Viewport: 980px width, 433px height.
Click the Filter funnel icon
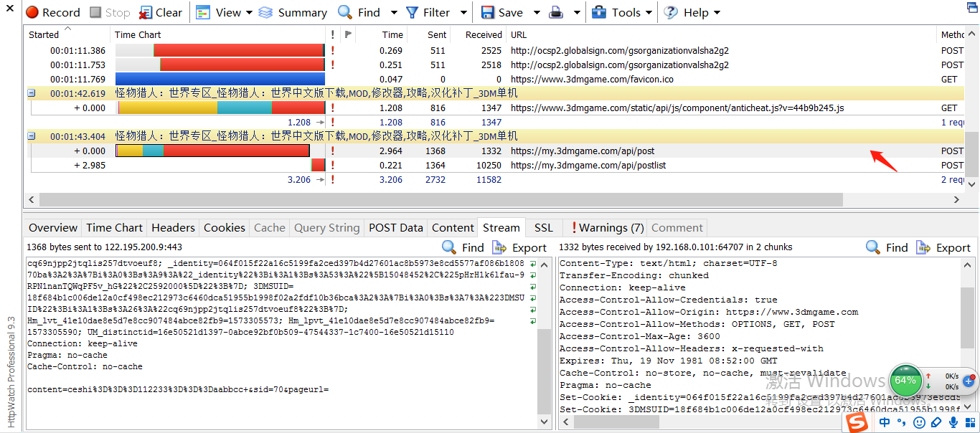[413, 12]
